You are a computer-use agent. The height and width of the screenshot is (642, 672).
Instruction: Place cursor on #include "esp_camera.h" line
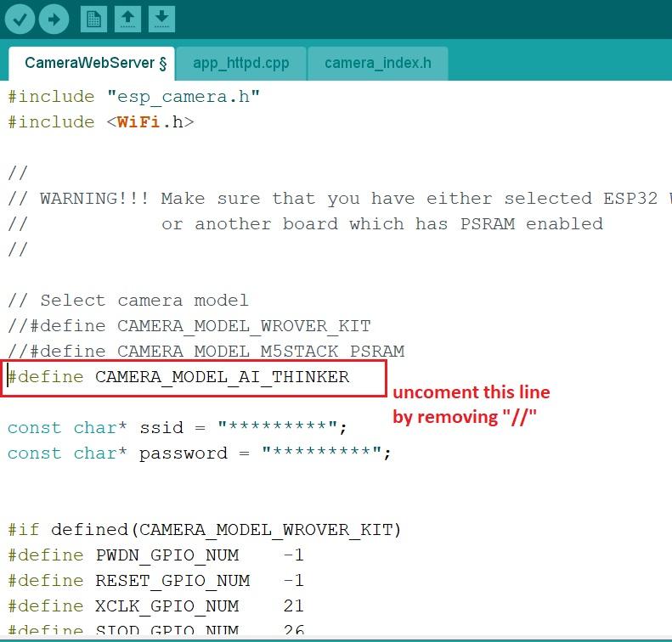(x=133, y=97)
